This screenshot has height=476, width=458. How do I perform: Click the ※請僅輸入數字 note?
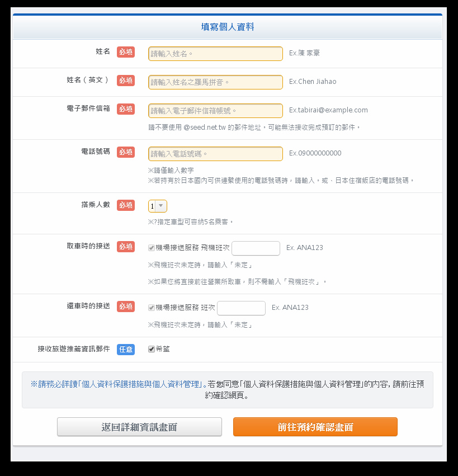click(x=171, y=170)
